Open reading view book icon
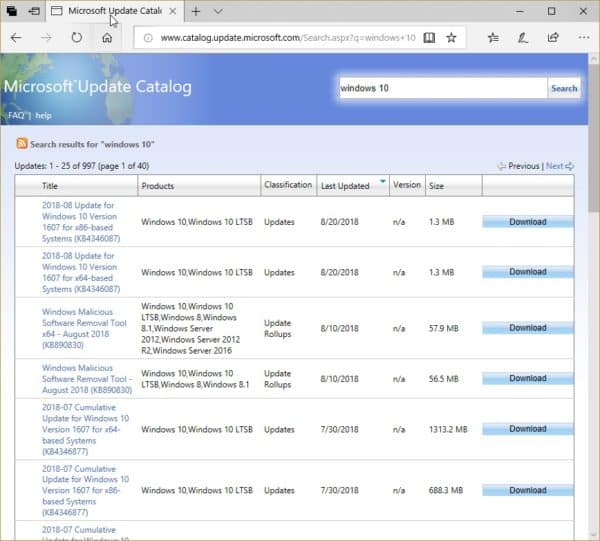The width and height of the screenshot is (600, 541). pyautogui.click(x=429, y=37)
